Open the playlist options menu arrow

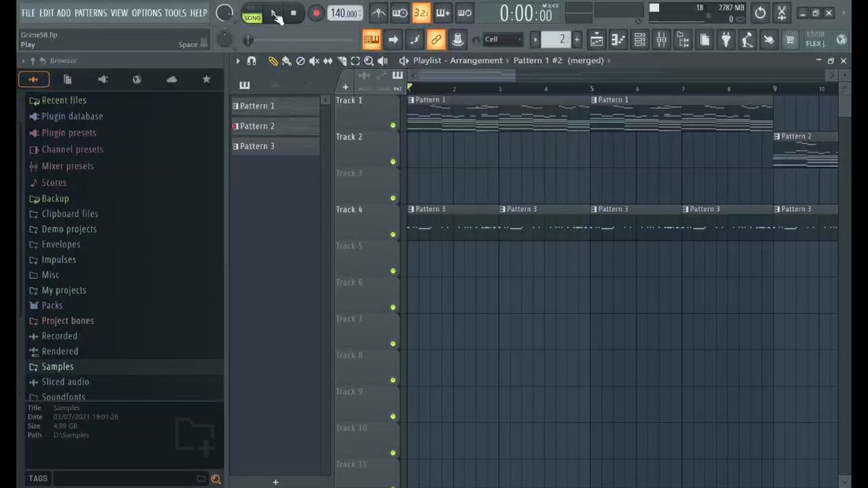click(238, 61)
